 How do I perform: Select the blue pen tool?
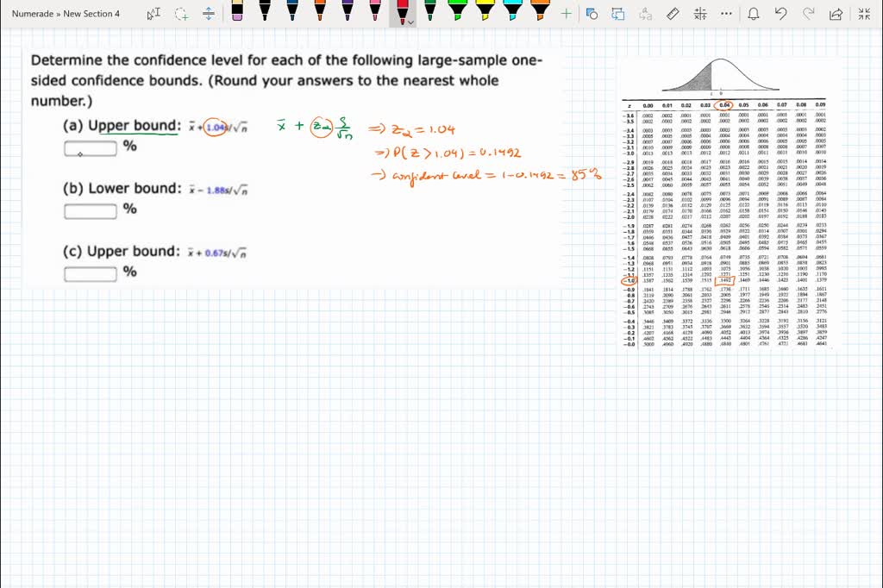tap(291, 12)
